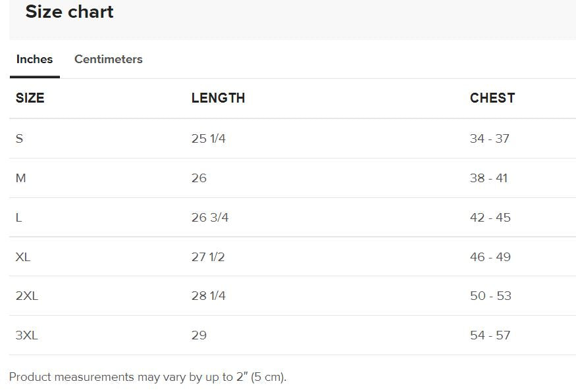Select the S size row label

coord(20,139)
